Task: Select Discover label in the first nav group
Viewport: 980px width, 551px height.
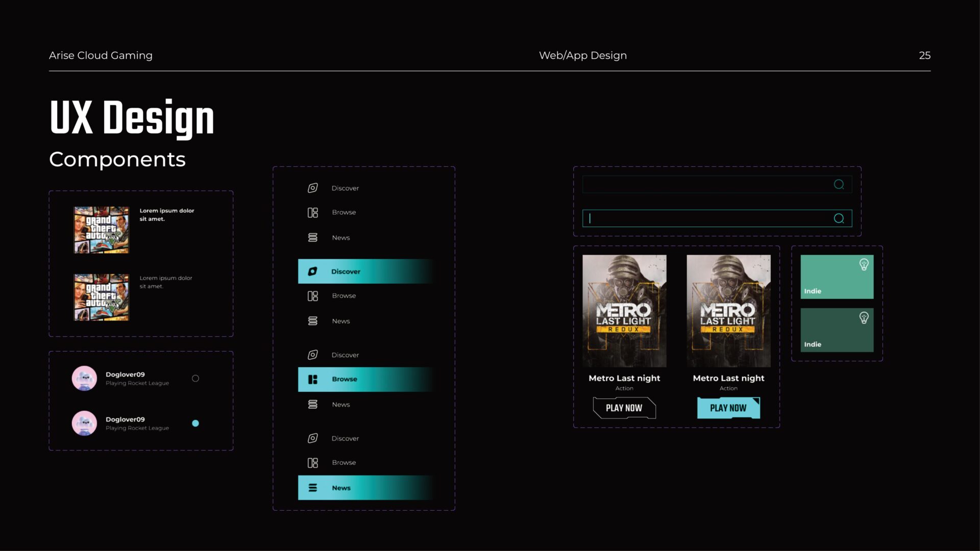Action: (x=345, y=188)
